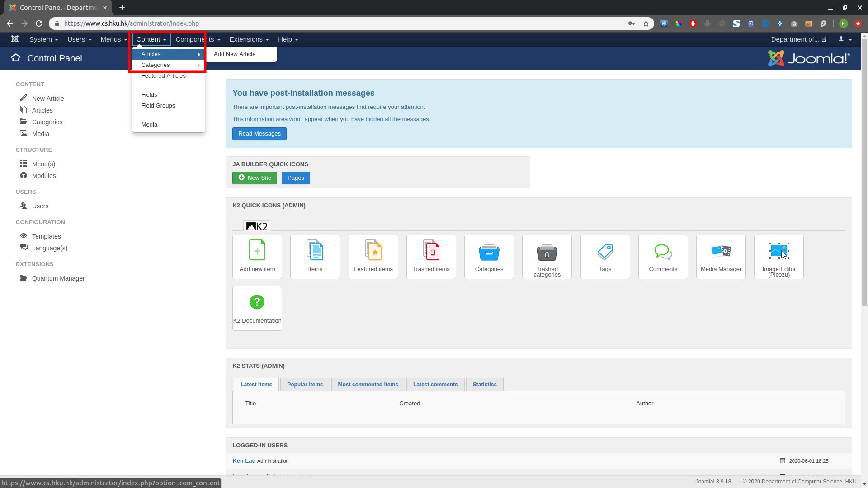Open the Comments section icon

click(663, 257)
